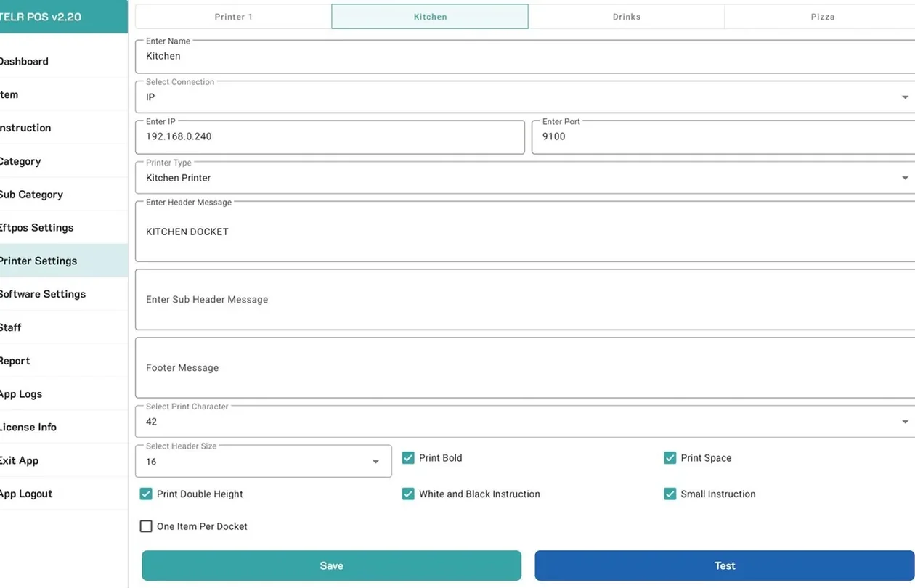This screenshot has height=588, width=915.
Task: Open Staff sidebar entry
Action: pos(63,327)
